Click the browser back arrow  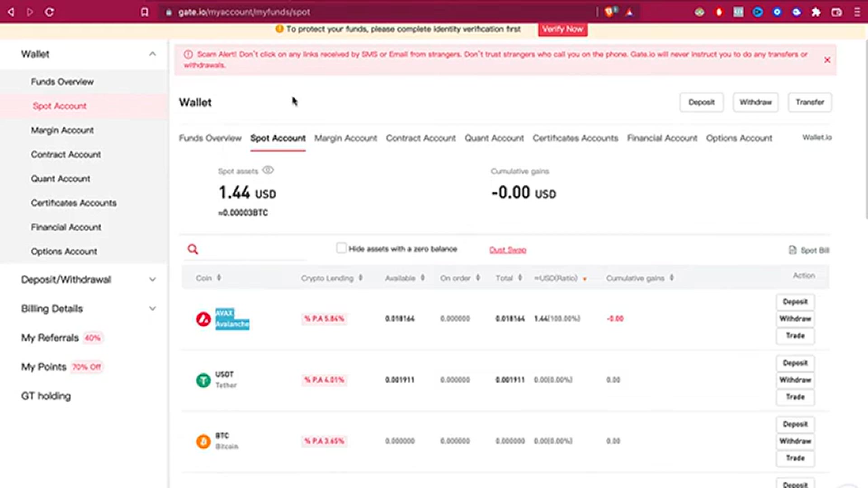[x=11, y=12]
